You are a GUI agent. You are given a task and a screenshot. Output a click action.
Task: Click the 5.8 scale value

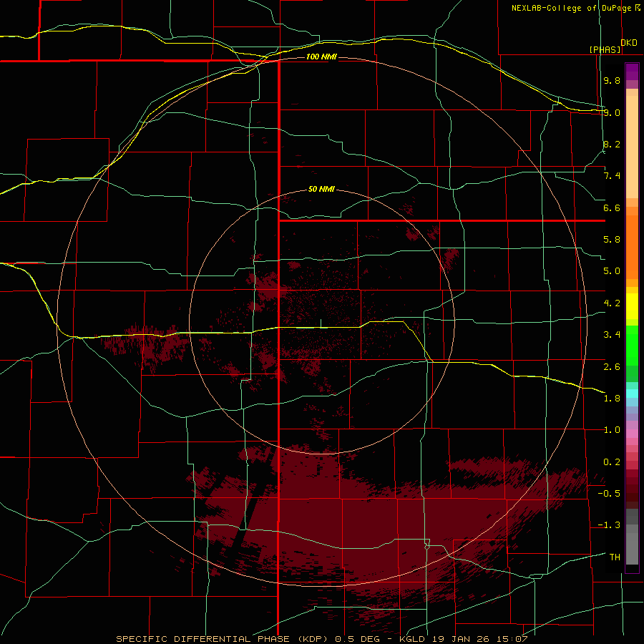coord(612,240)
